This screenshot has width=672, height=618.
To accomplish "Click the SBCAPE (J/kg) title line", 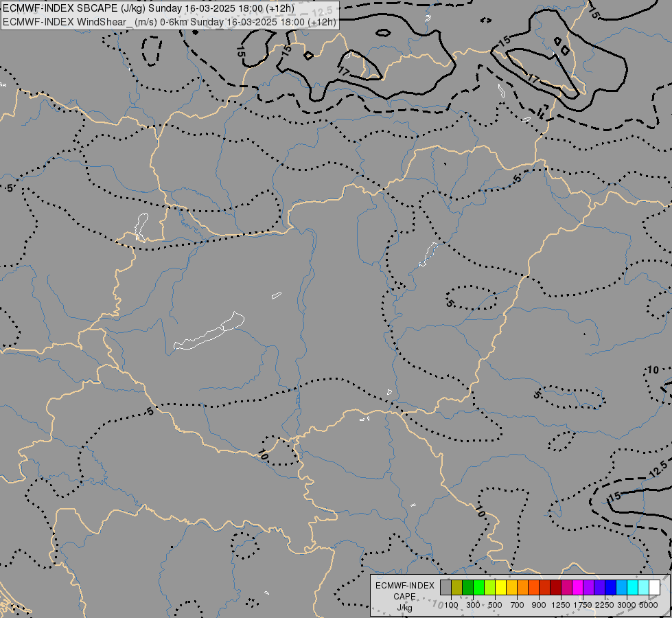I will [x=149, y=9].
